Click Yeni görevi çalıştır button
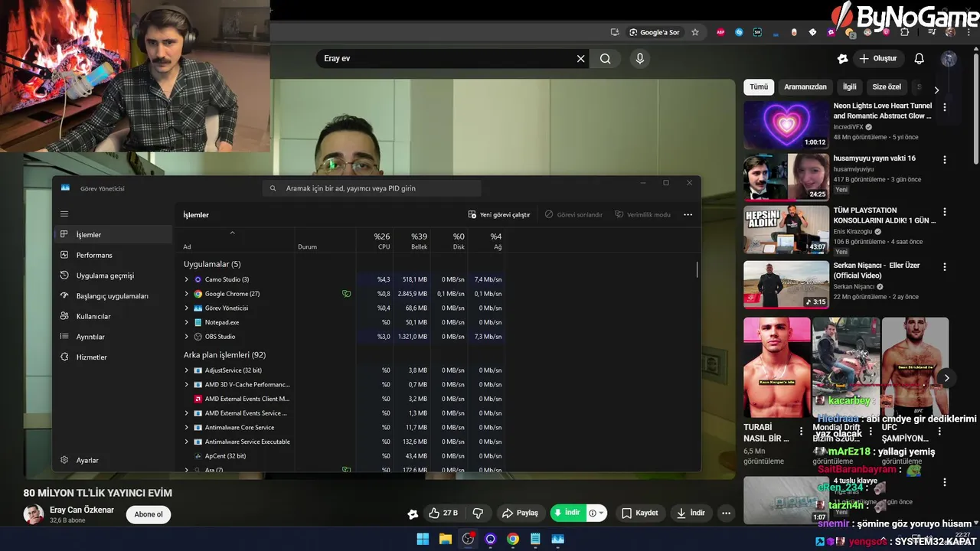Screen dimensions: 980x551 (499, 215)
